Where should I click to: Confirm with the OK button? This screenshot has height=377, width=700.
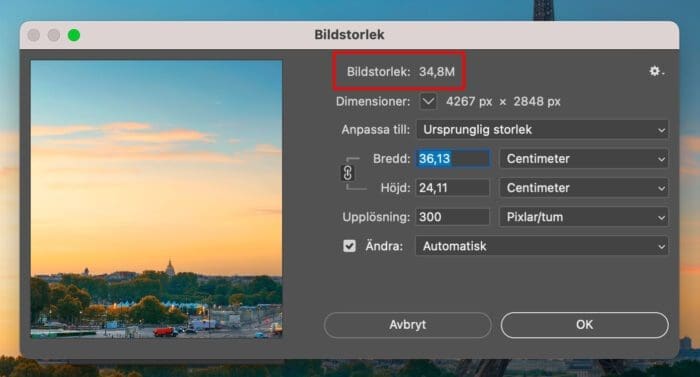(x=584, y=325)
